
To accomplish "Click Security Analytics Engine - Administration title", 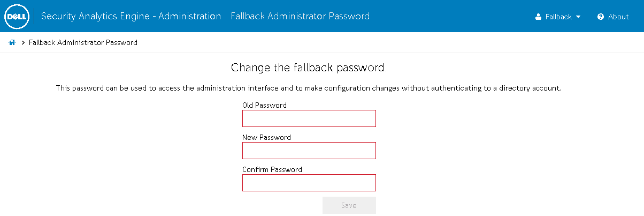I will pyautogui.click(x=131, y=16).
